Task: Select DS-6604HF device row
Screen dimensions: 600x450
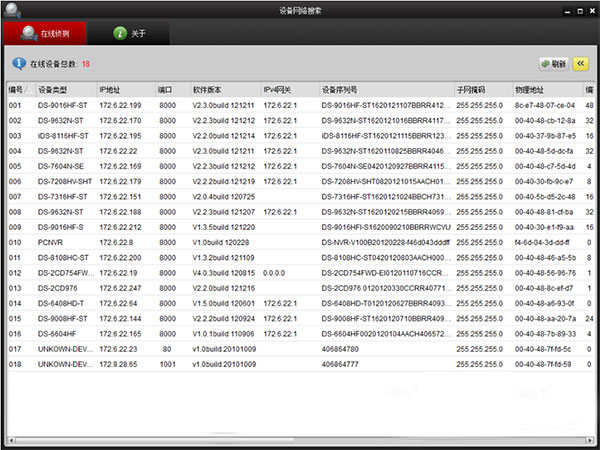Action: click(300, 334)
